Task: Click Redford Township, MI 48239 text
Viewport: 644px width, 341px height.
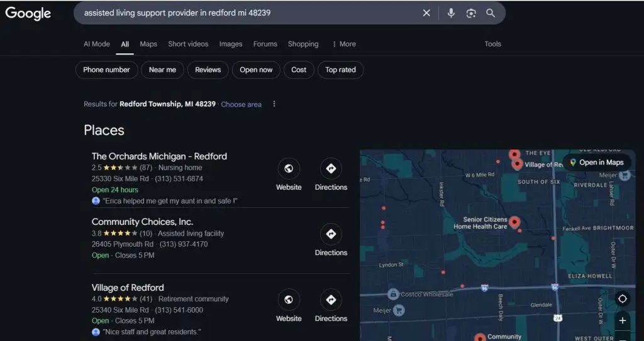Action: (x=167, y=104)
